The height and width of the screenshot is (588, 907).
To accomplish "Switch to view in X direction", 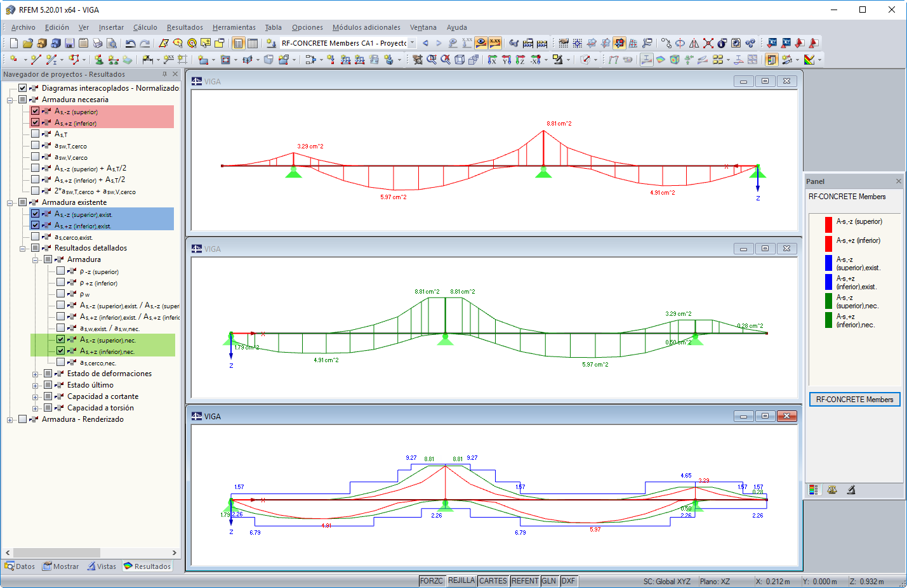I will 493,60.
